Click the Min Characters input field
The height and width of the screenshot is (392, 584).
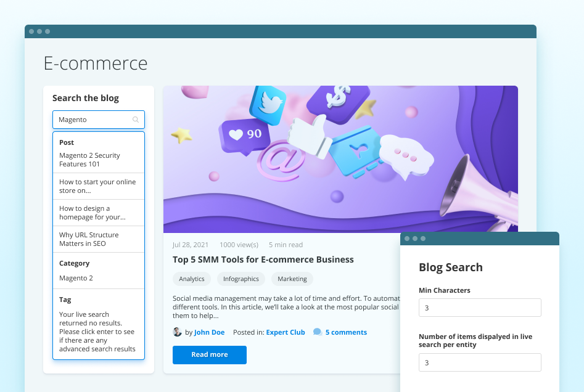click(480, 308)
